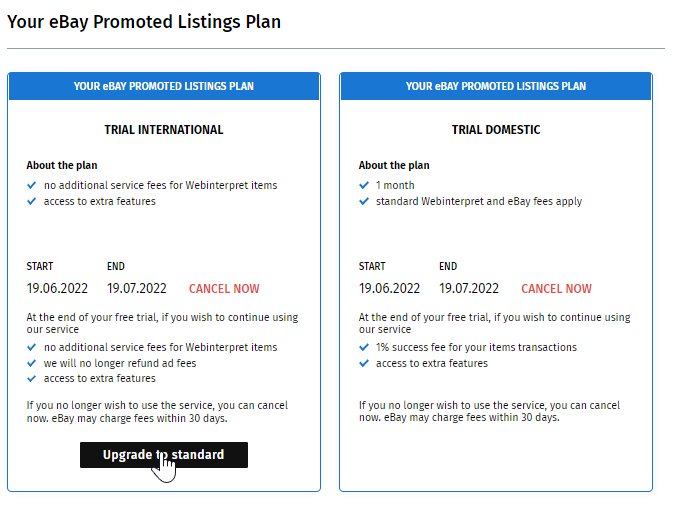Click last checkmark in Trial International card

(31, 378)
